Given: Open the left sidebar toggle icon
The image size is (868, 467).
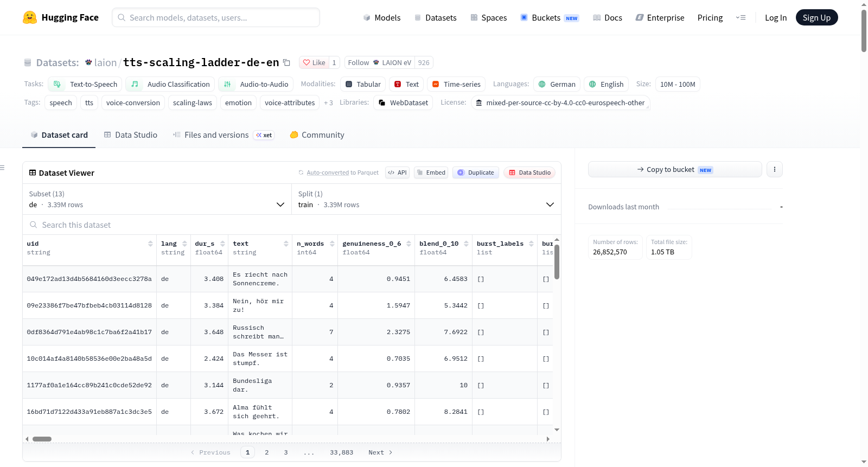Looking at the screenshot, I should tap(3, 168).
